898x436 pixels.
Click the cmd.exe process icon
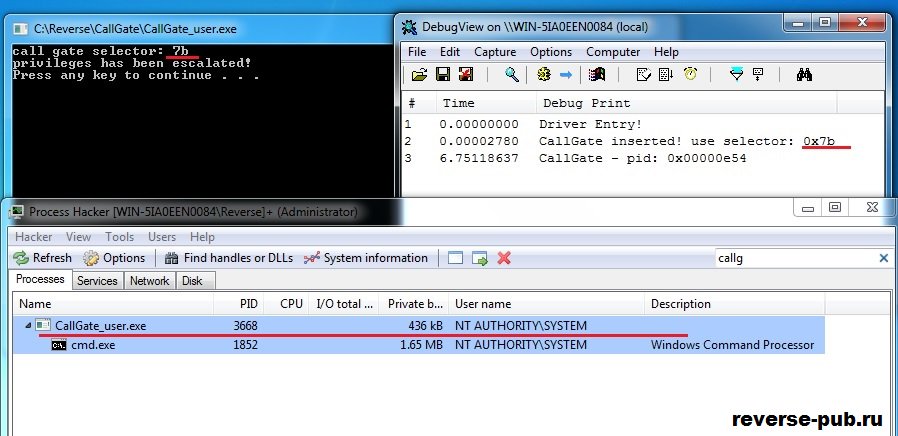59,345
